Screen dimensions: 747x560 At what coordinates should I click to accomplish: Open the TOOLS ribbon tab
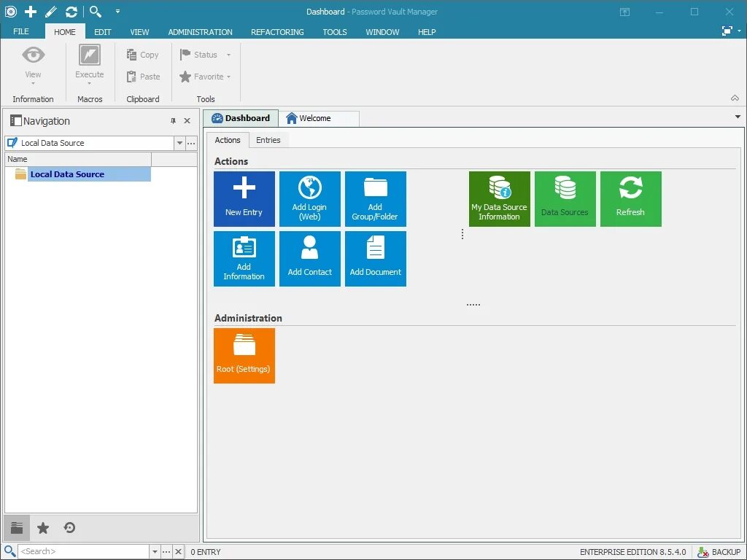click(x=335, y=32)
